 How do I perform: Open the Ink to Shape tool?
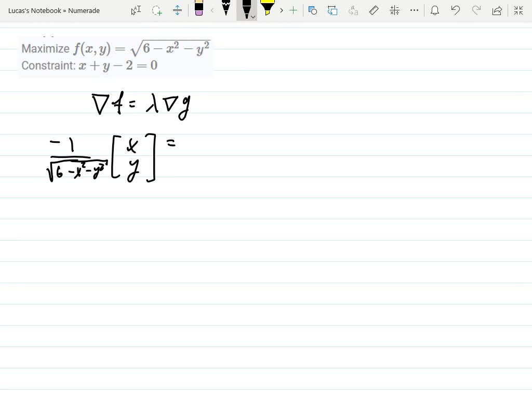tap(312, 10)
